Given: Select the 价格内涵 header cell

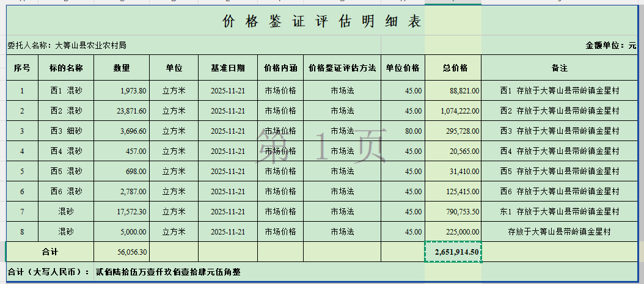Looking at the screenshot, I should click(280, 68).
